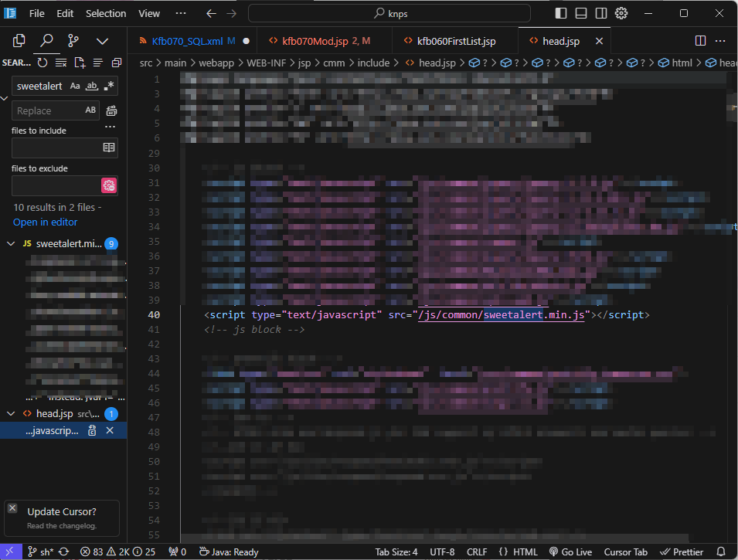Click the sh* git branch status
Image resolution: width=738 pixels, height=560 pixels.
tap(40, 552)
